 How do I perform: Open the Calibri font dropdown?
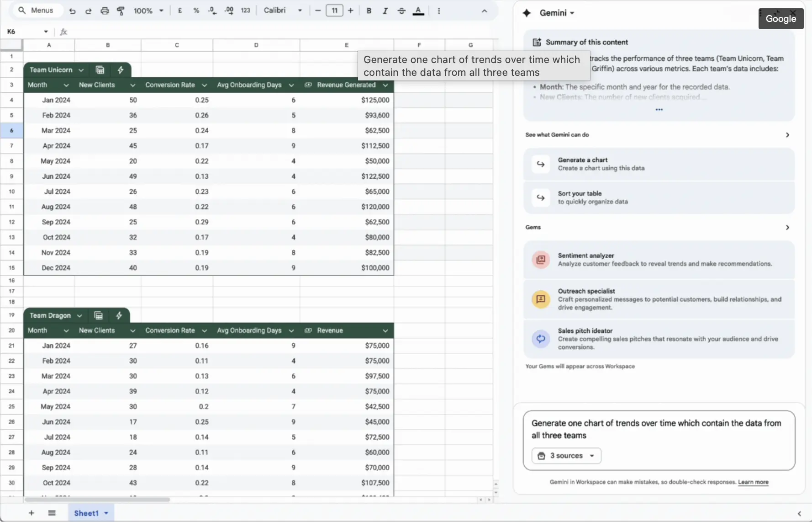(283, 11)
